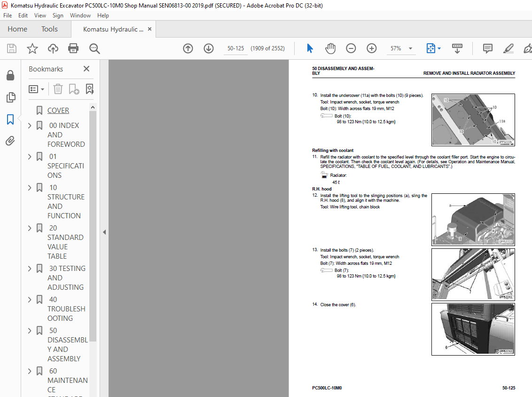Screen dimensions: 532x397
Task: Open the fit page options dropdown arrow
Action: [x=439, y=48]
